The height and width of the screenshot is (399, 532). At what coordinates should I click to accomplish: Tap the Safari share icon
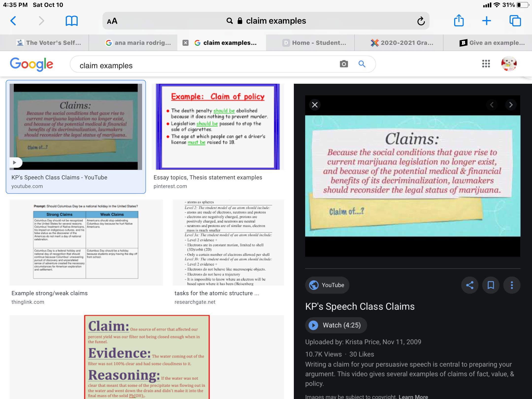[459, 20]
